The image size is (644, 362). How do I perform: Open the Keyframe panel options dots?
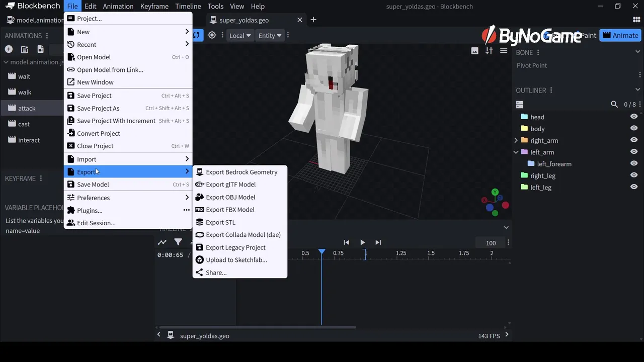[41, 178]
